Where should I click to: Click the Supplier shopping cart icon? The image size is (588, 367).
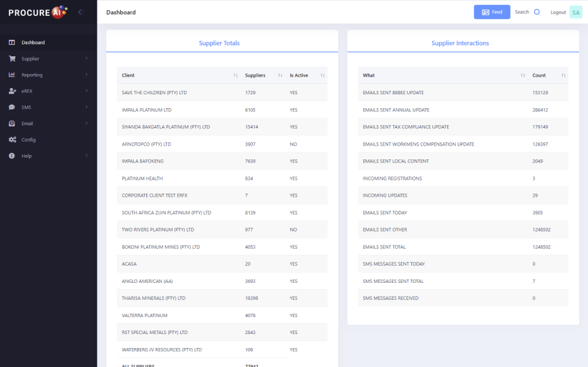[12, 59]
